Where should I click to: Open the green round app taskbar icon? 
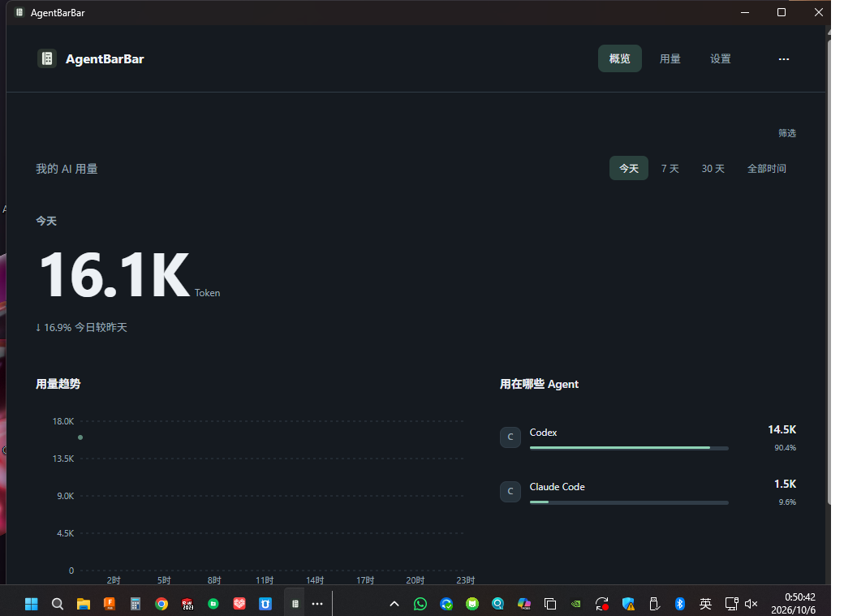tap(213, 604)
